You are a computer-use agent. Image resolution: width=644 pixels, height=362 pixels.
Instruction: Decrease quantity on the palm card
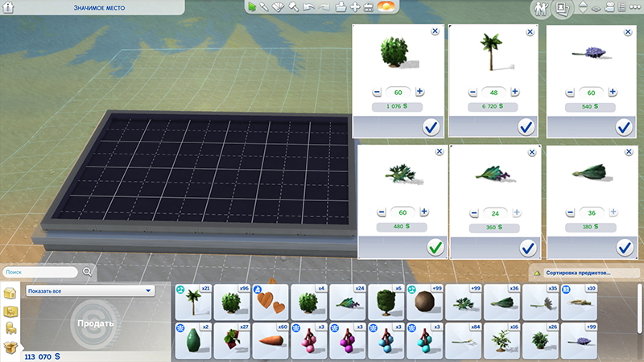pos(473,93)
